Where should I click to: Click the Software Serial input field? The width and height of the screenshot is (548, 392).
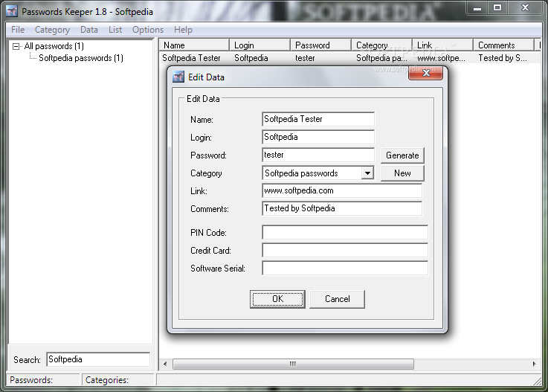pyautogui.click(x=345, y=268)
